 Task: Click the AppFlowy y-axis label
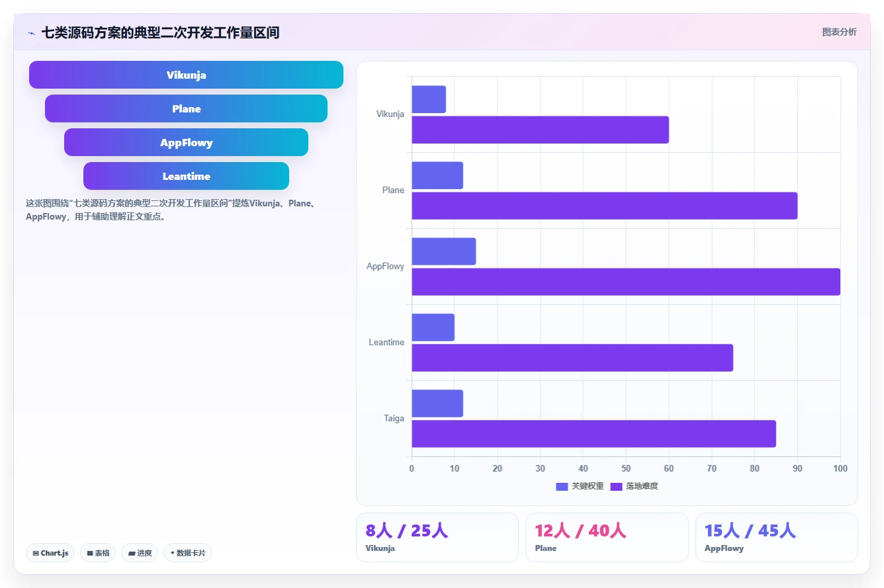point(385,267)
